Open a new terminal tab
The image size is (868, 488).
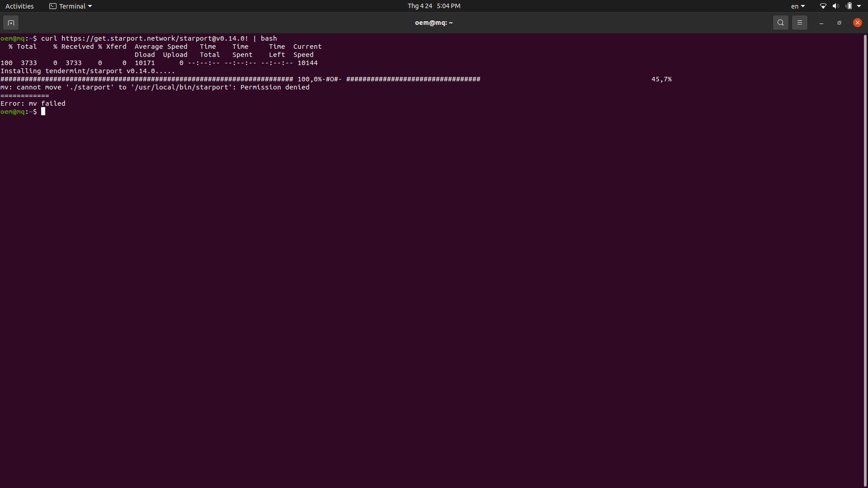pos(11,23)
